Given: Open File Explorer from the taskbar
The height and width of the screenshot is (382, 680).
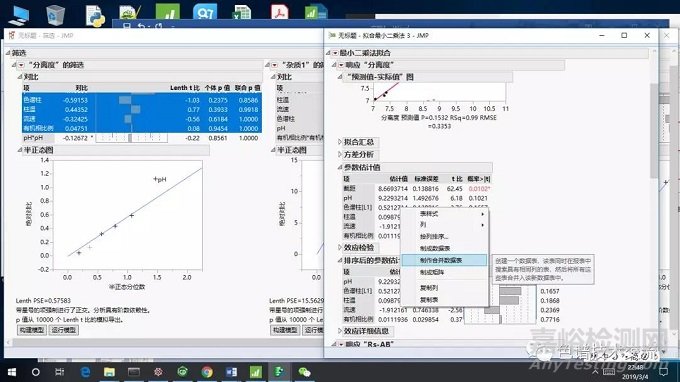Looking at the screenshot, I should coord(109,372).
